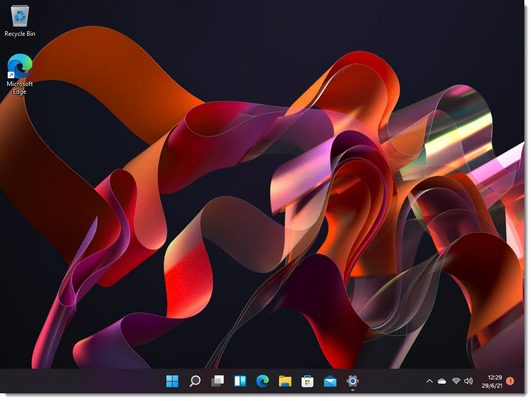Open Wi-Fi network quick settings
The height and width of the screenshot is (401, 532).
(x=455, y=381)
